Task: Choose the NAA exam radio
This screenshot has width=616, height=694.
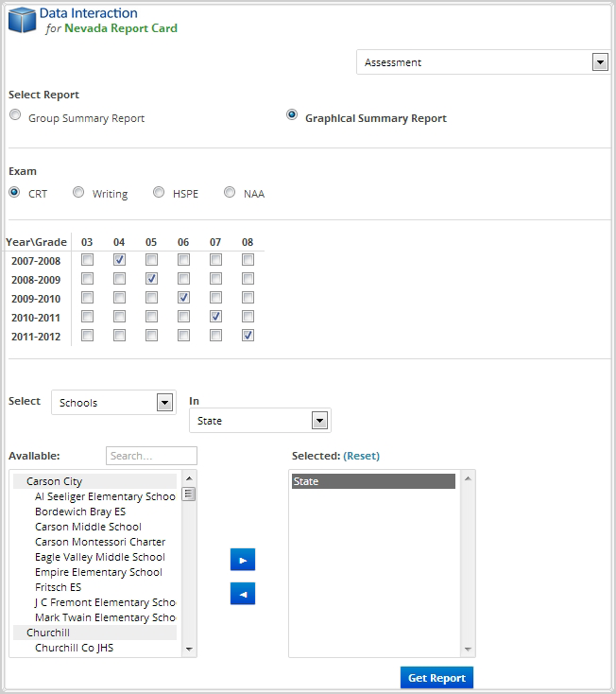Action: 230,192
